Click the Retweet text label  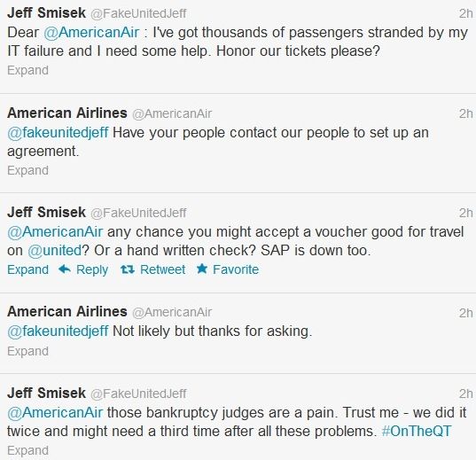(x=163, y=269)
